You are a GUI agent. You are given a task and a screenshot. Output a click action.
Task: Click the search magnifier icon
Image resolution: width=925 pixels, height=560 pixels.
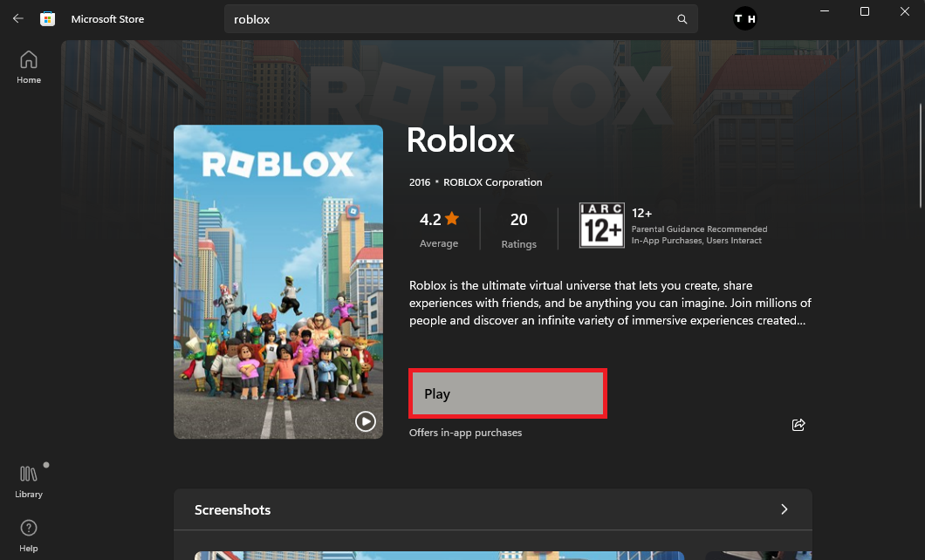tap(682, 18)
